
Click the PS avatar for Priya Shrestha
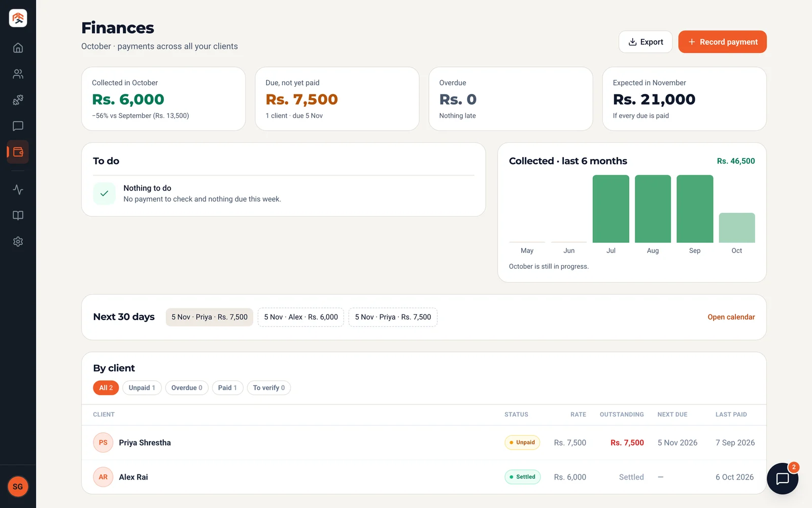[x=103, y=442]
